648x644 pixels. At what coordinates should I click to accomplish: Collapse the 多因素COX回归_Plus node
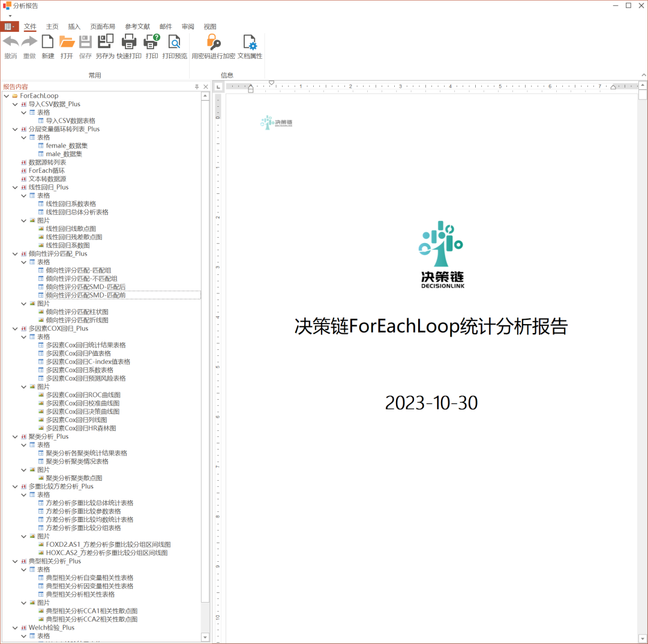point(15,329)
